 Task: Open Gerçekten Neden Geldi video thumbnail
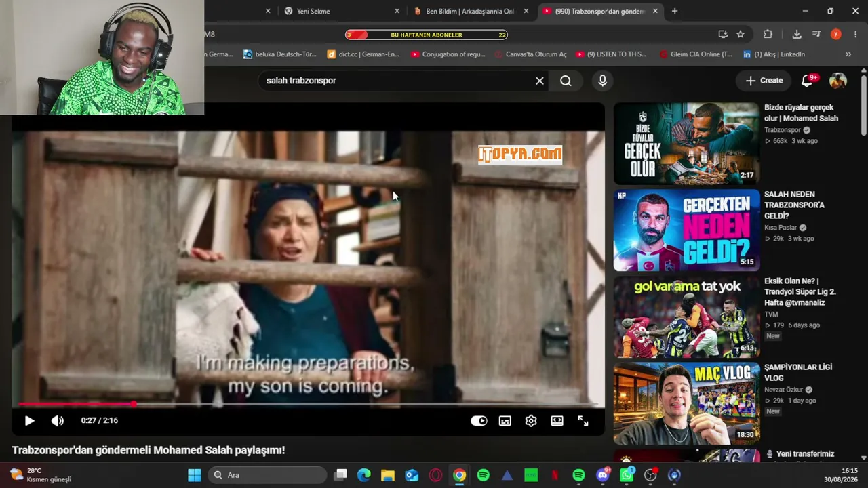coord(686,230)
